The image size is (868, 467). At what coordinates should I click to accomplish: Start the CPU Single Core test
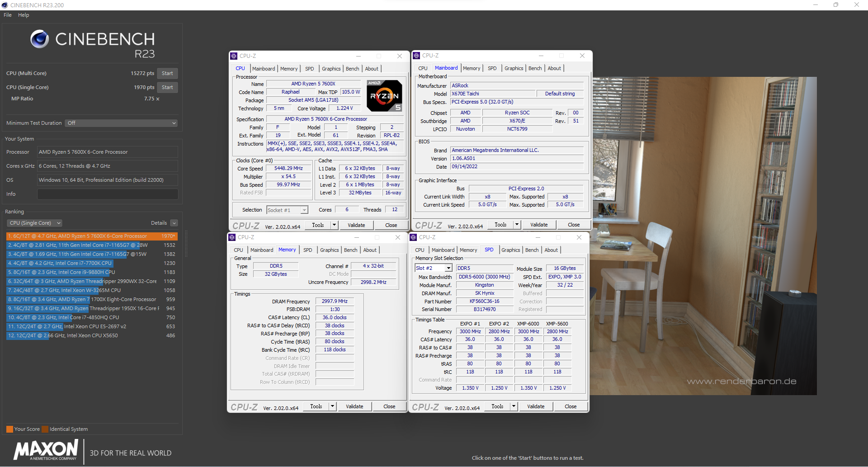[167, 87]
